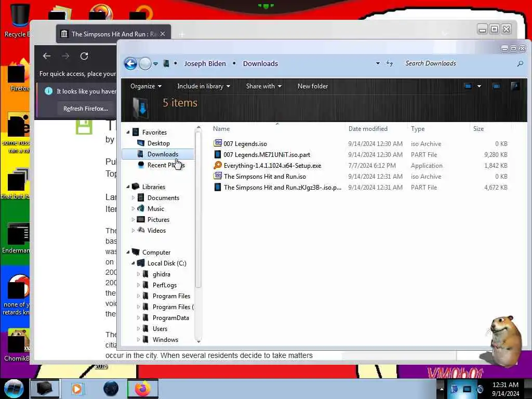Click the Explorer taskbar icon
532x399 pixels.
click(45, 389)
